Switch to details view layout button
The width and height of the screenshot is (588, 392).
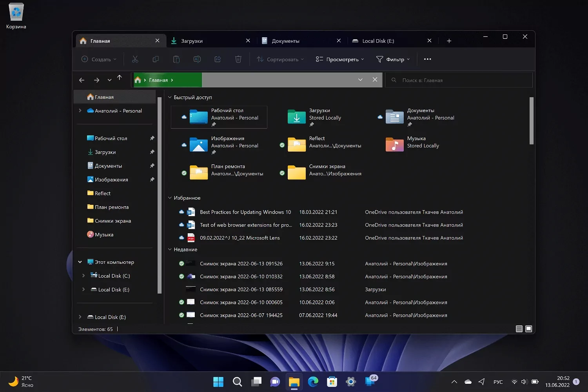coord(519,329)
